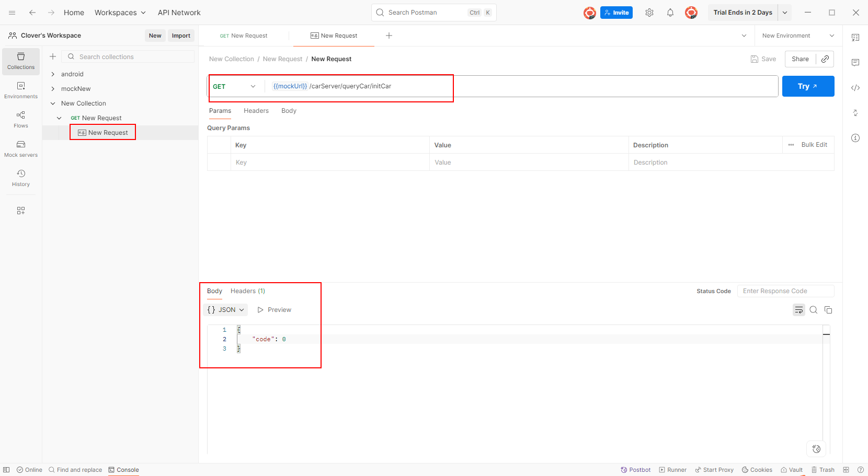This screenshot has width=868, height=476.
Task: Select the Params tab
Action: click(220, 111)
